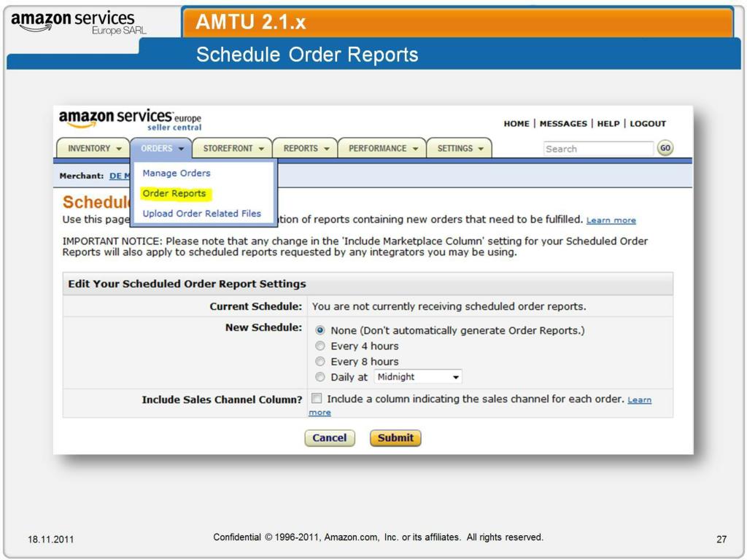Image resolution: width=747 pixels, height=560 pixels.
Task: Click the Confidential copyright footer text
Action: (379, 537)
